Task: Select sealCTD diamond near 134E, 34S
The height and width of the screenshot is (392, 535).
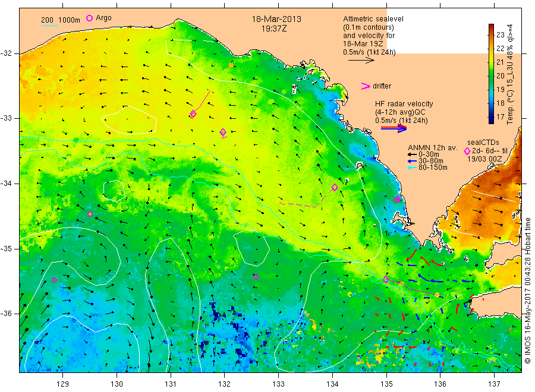Action: tap(335, 187)
